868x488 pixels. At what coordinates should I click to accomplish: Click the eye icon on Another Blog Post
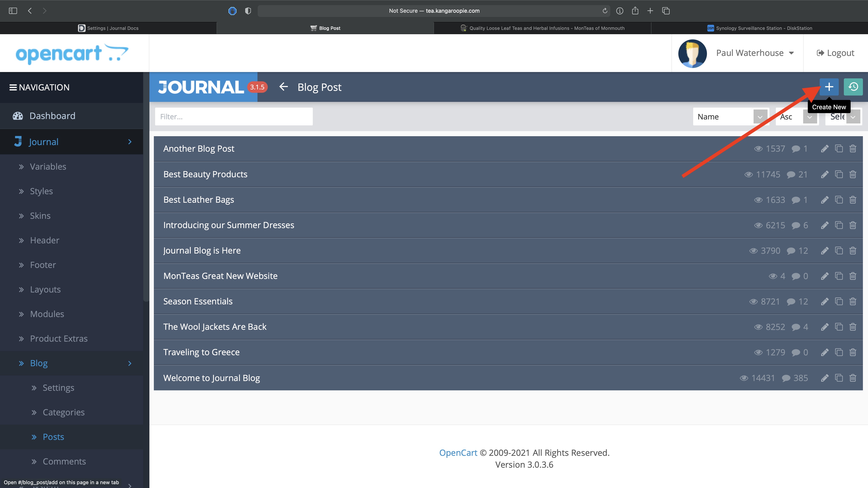[x=758, y=149]
